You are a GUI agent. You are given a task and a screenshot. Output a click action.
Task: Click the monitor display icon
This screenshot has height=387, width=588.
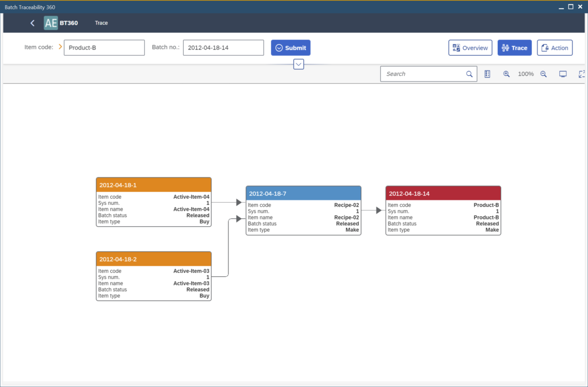coord(563,74)
